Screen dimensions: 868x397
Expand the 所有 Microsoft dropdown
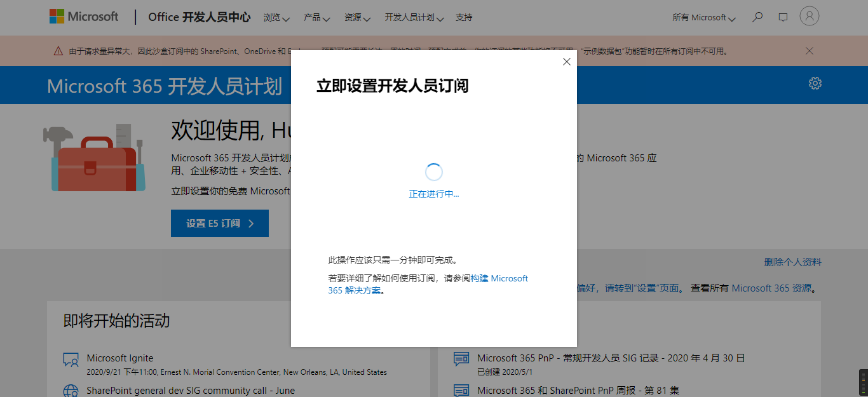704,18
